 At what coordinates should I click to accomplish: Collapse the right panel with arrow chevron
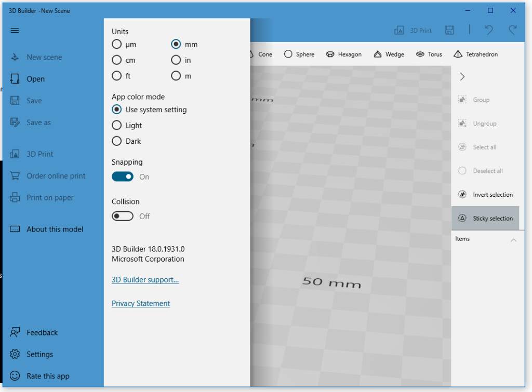462,77
